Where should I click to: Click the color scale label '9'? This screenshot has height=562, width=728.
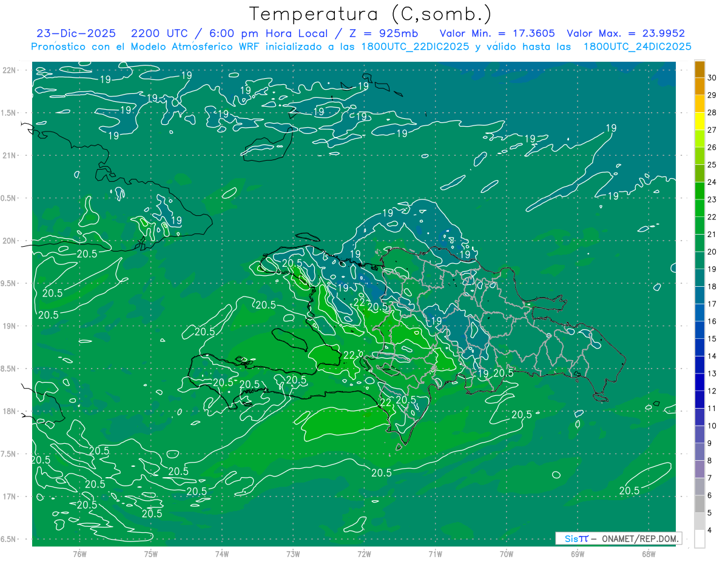point(710,443)
